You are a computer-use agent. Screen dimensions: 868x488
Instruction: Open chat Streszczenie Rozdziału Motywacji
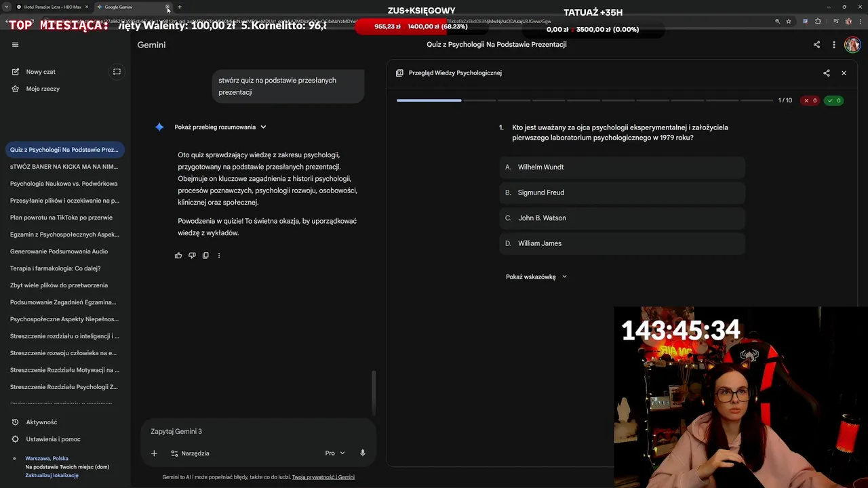click(64, 370)
